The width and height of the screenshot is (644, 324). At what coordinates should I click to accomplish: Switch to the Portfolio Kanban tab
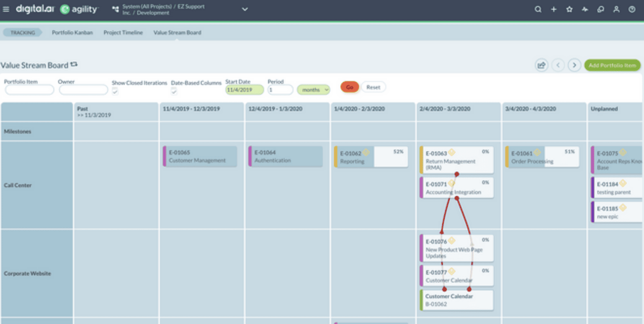pyautogui.click(x=72, y=32)
